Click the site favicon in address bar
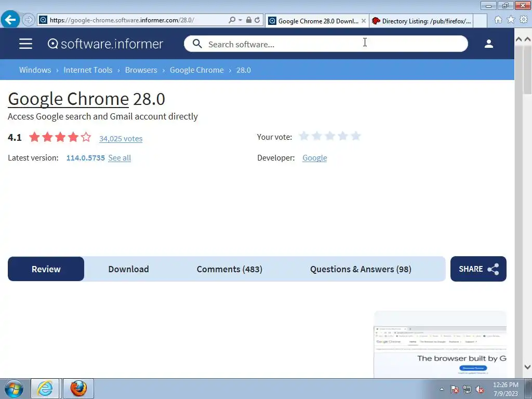The image size is (532, 399). 43,20
